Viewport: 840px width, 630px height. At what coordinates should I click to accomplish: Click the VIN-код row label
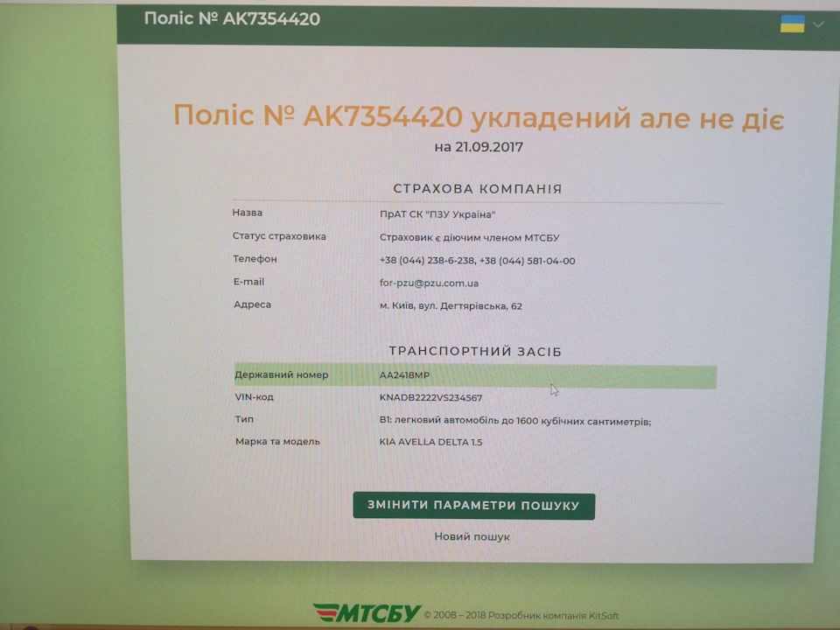point(254,397)
